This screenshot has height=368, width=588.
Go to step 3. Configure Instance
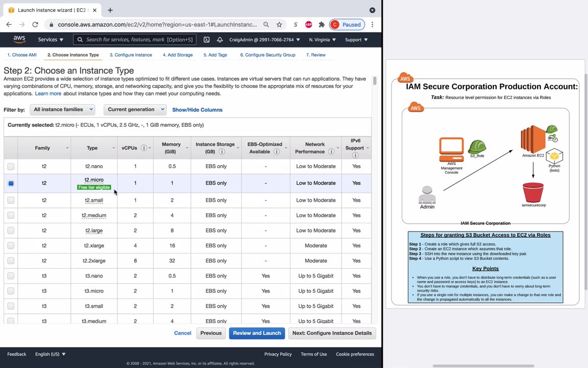coord(131,55)
